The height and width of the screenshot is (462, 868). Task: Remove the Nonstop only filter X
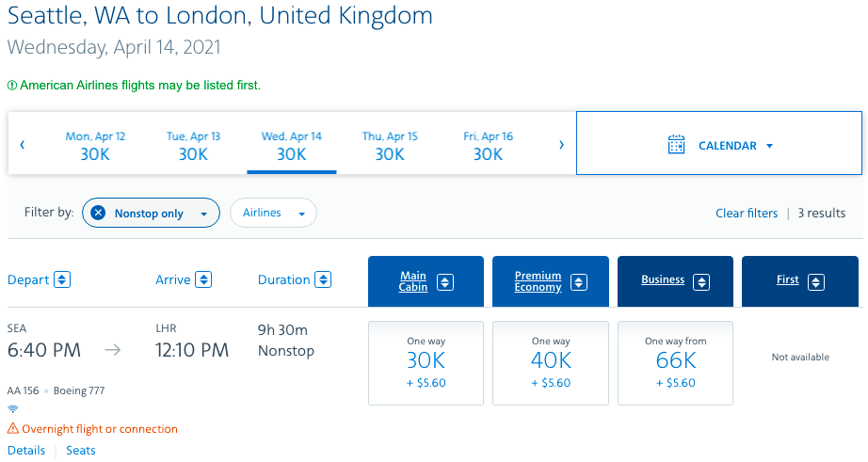(x=98, y=213)
